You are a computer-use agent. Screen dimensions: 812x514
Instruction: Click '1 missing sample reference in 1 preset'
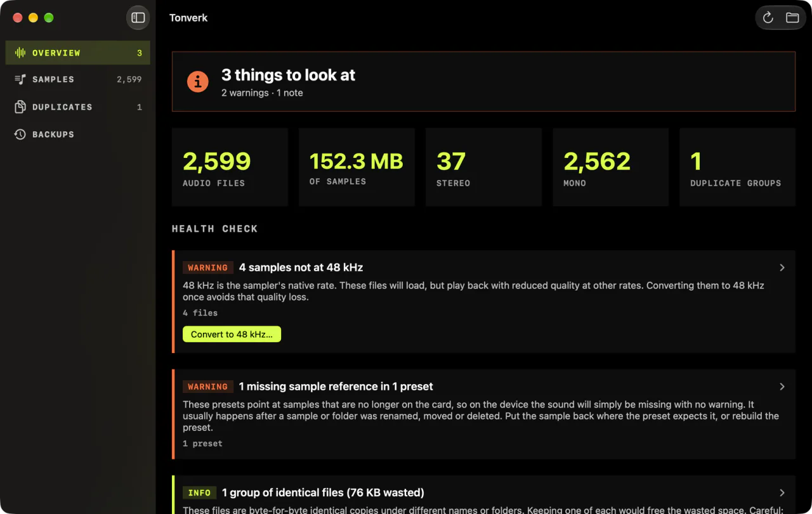point(336,387)
